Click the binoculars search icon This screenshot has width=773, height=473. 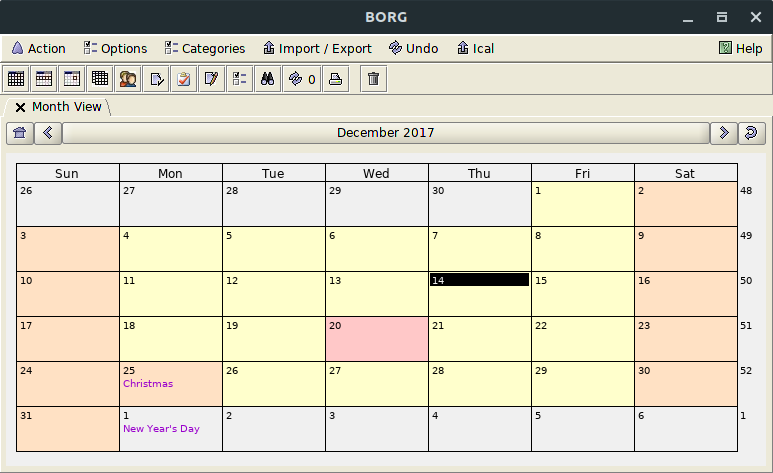[x=267, y=79]
